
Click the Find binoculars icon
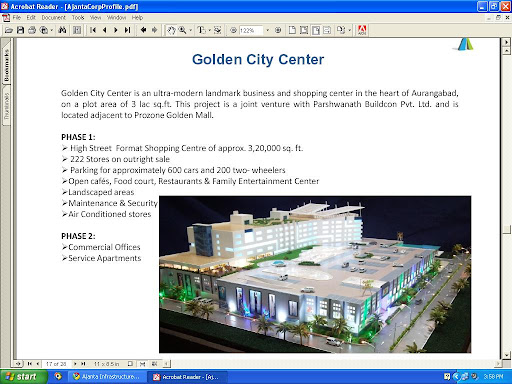(x=62, y=30)
